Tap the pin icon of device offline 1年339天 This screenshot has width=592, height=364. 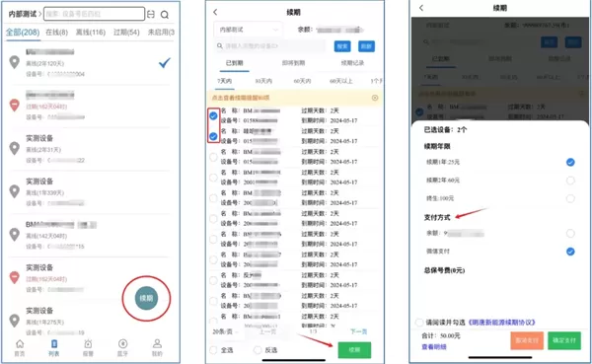(x=15, y=191)
